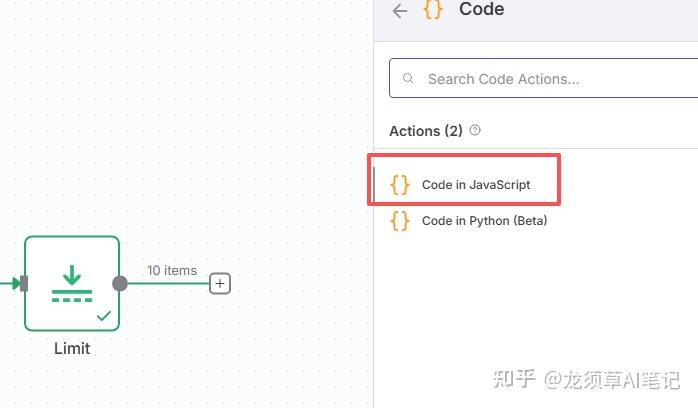The image size is (698, 408).
Task: Click the Code panel title text
Action: coord(482,9)
